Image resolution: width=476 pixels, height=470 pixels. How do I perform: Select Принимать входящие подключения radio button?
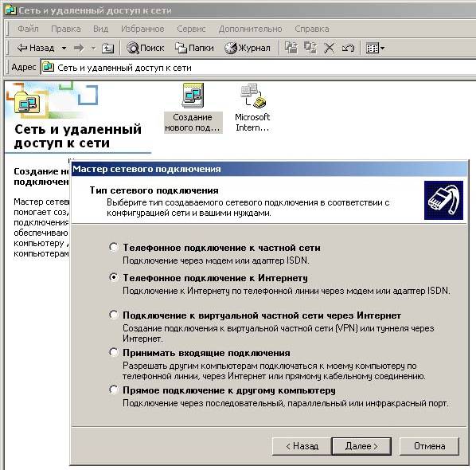click(114, 352)
